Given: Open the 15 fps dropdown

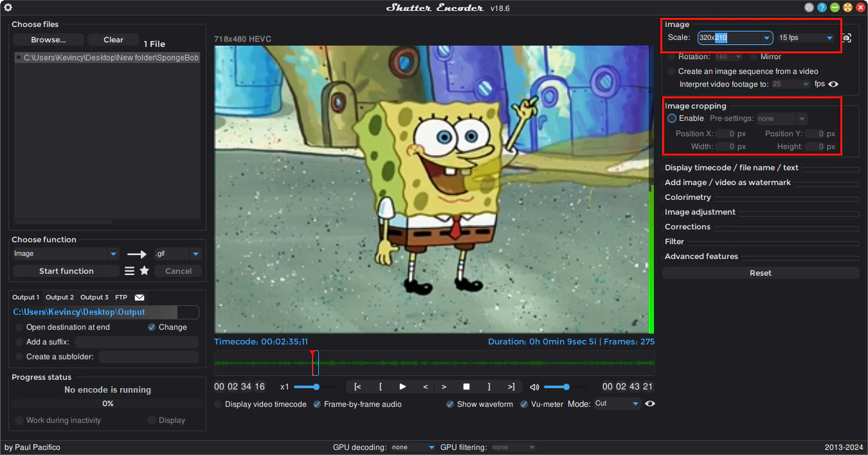Looking at the screenshot, I should click(x=829, y=38).
